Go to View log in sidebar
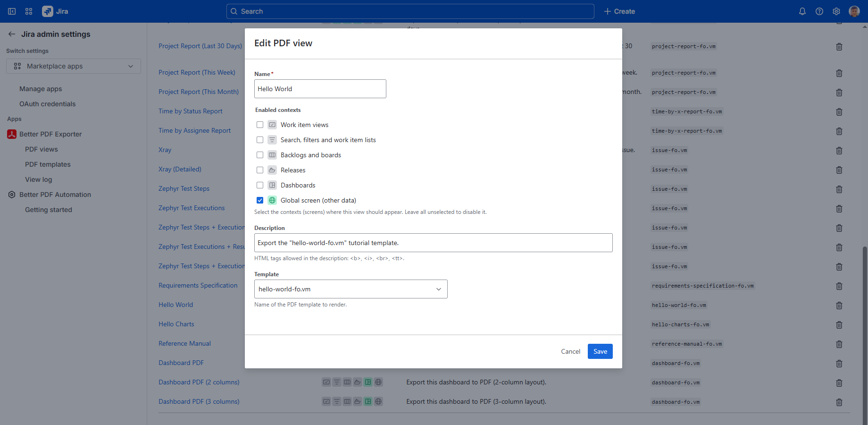This screenshot has height=425, width=868. (x=39, y=179)
